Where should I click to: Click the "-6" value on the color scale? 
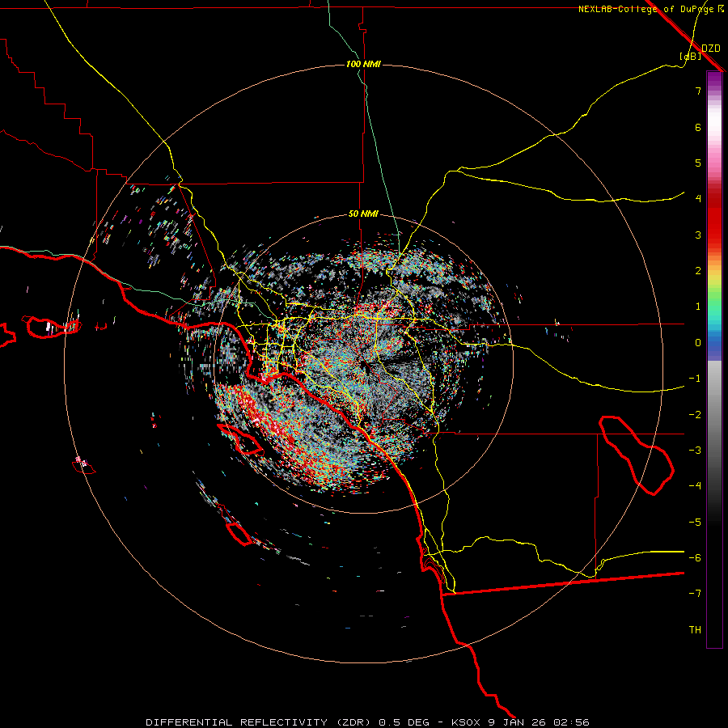tap(695, 558)
